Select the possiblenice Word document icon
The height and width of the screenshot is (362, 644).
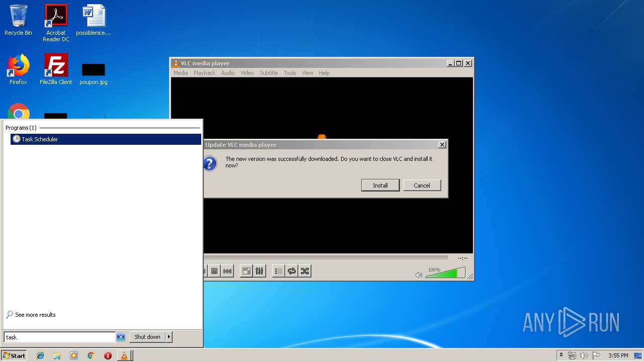94,20
